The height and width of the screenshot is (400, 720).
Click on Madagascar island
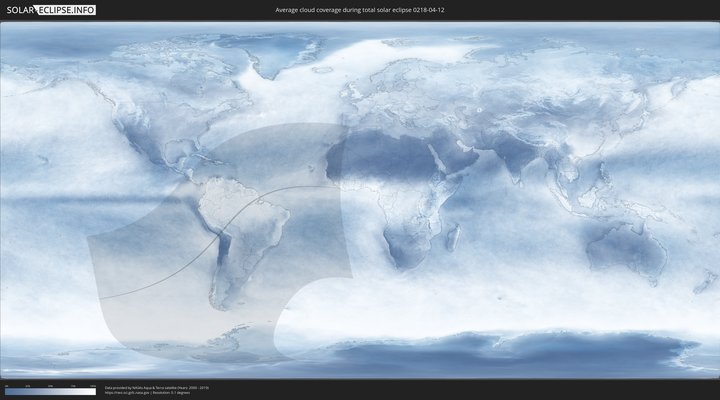pos(453,237)
